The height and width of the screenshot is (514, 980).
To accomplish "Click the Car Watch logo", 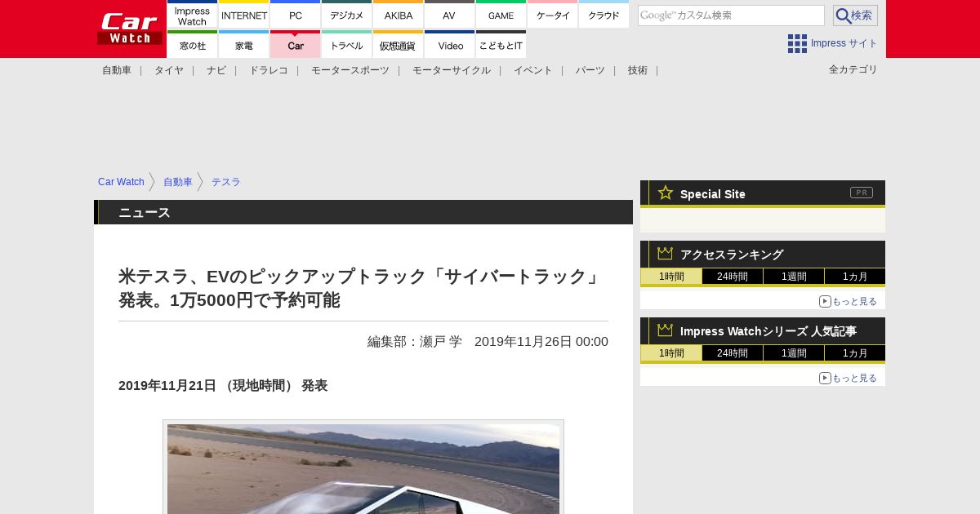I will point(130,29).
